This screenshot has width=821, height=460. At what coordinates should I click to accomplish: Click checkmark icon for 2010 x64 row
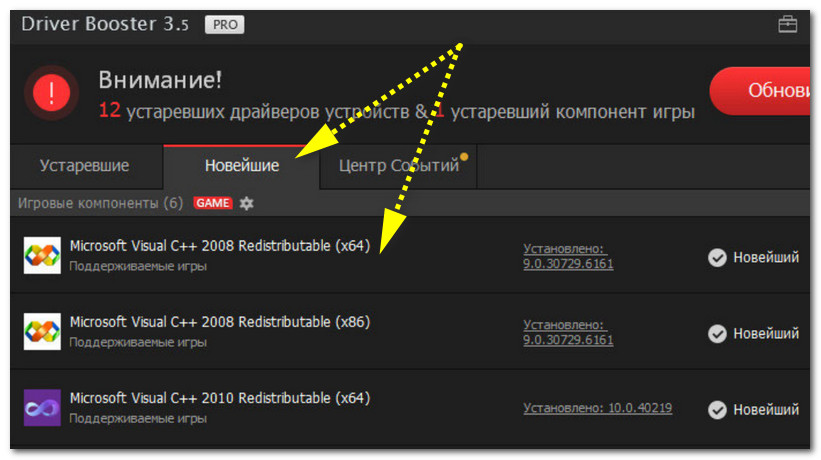pyautogui.click(x=717, y=410)
